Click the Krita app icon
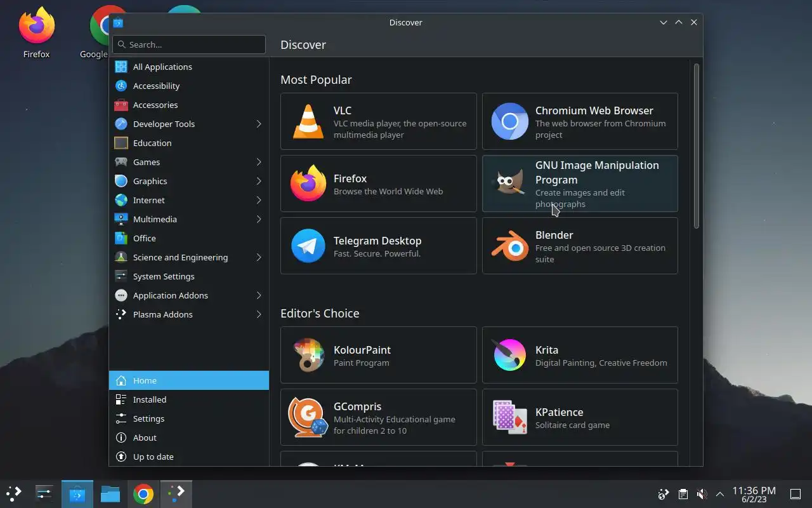Screen dimensions: 812x508 coord(510,355)
